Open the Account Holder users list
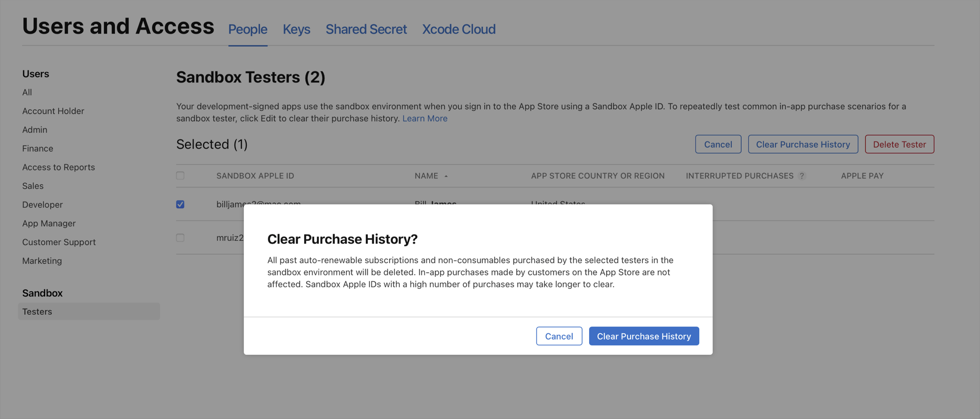This screenshot has height=419, width=980. [x=53, y=111]
